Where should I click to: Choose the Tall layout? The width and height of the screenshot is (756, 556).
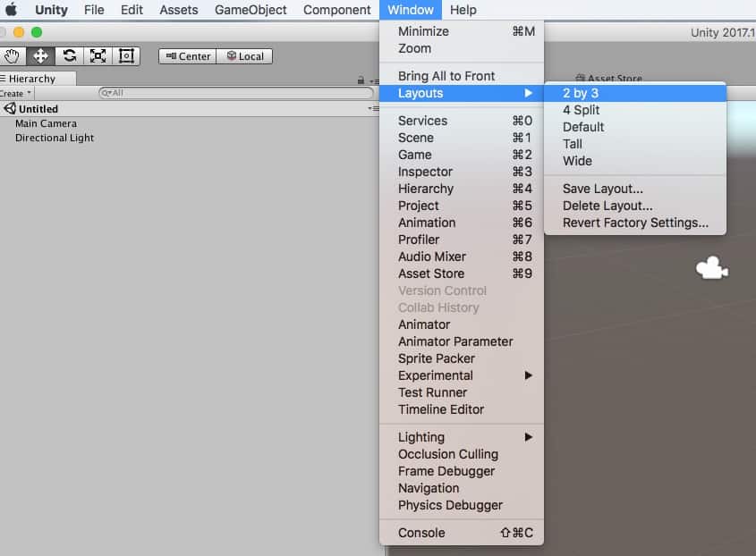click(x=635, y=144)
